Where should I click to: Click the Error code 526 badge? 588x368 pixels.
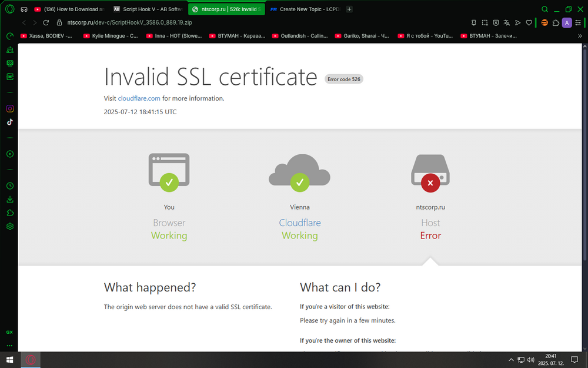click(344, 79)
